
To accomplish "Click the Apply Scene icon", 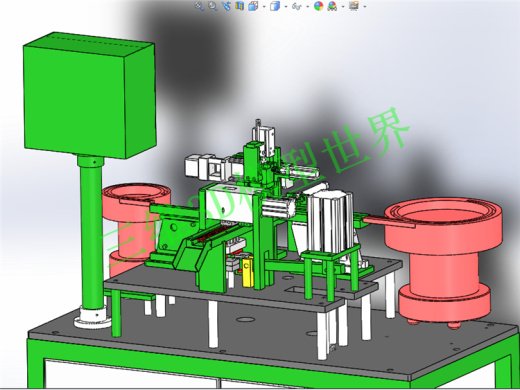I will coord(332,6).
